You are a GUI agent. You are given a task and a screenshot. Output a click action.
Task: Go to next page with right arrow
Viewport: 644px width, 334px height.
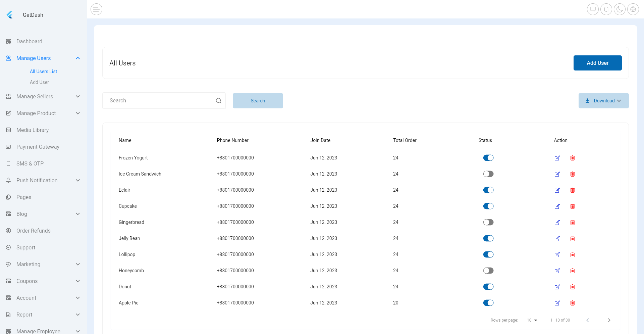click(609, 320)
